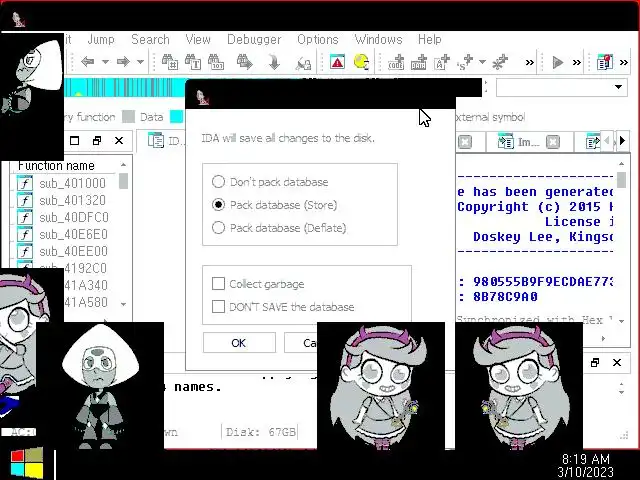Click the partially hidden Cancel button
Viewport: 640px width, 480px height.
coord(301,343)
